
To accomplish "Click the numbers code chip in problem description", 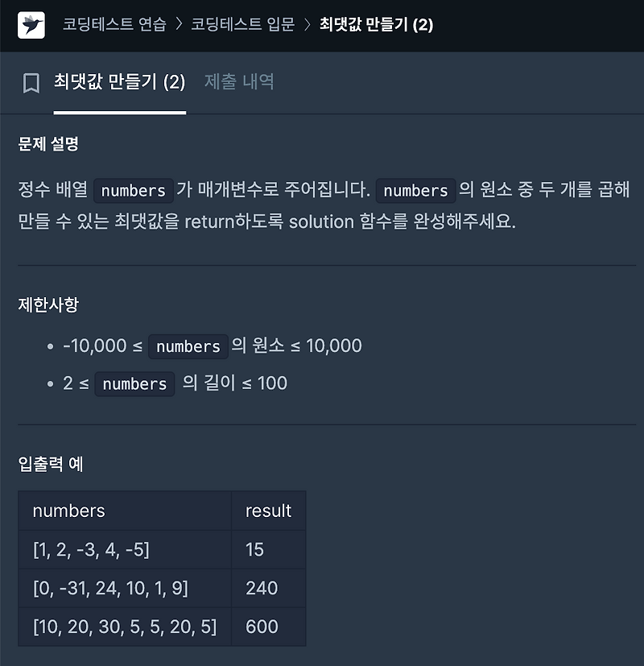I will click(x=133, y=190).
